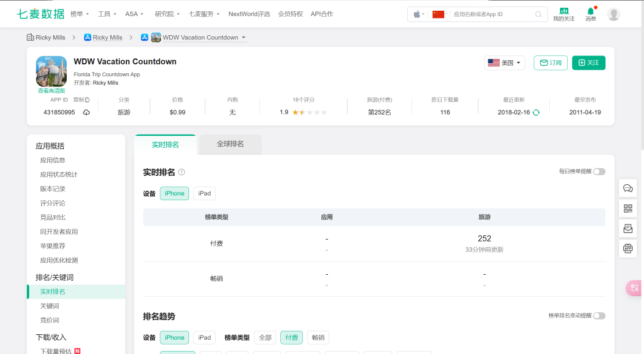Click the download cloud icon beside App ID
The height and width of the screenshot is (354, 644).
[86, 113]
